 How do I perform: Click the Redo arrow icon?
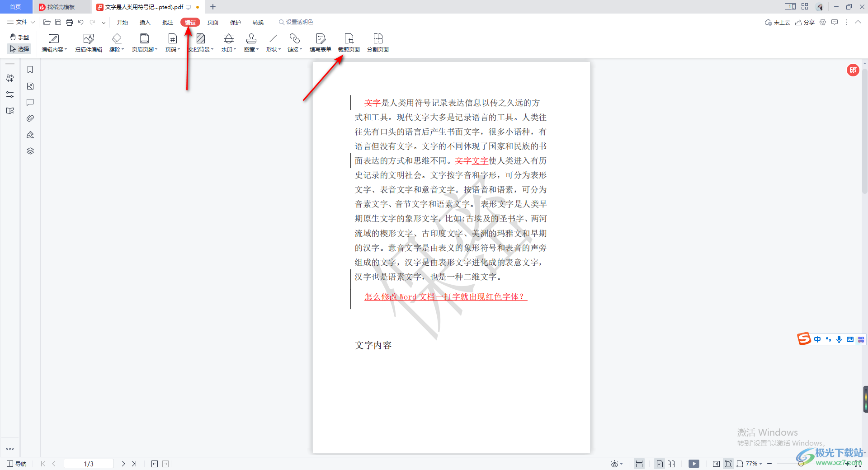[93, 22]
